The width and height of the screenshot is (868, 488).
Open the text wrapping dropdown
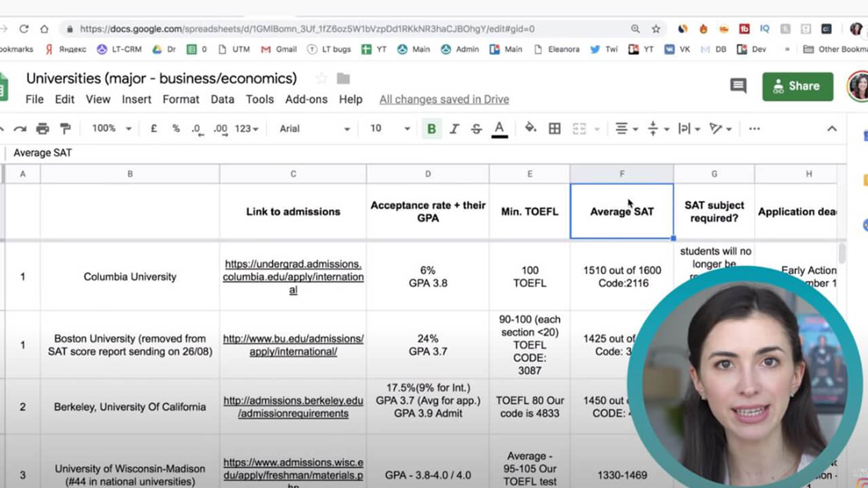click(x=688, y=129)
